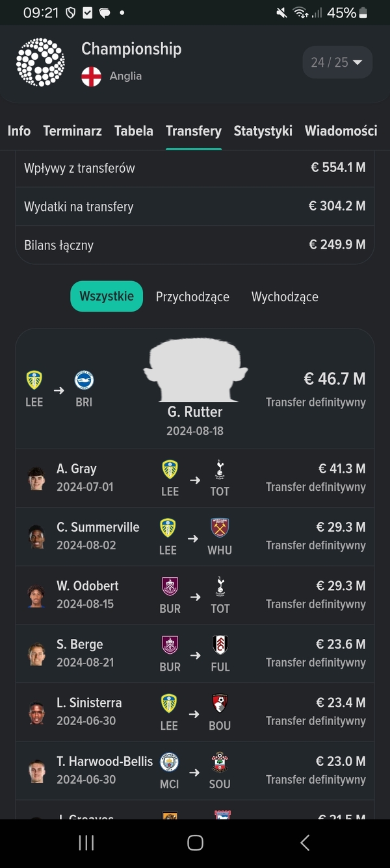Tap Tottenham crest in A. Gray row
The height and width of the screenshot is (868, 390).
click(x=220, y=469)
